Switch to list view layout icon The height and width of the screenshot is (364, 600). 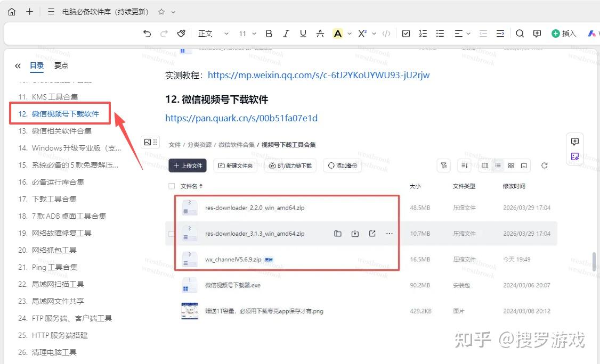tap(498, 166)
